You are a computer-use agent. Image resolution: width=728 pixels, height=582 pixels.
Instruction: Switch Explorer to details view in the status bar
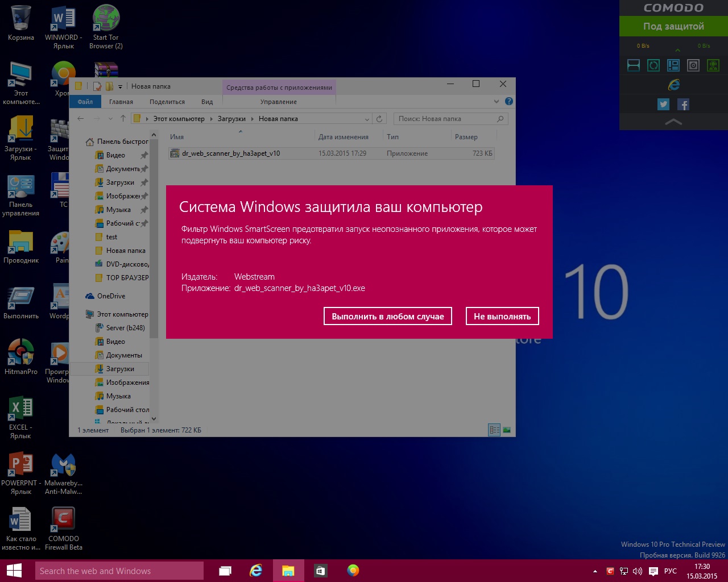tap(494, 430)
